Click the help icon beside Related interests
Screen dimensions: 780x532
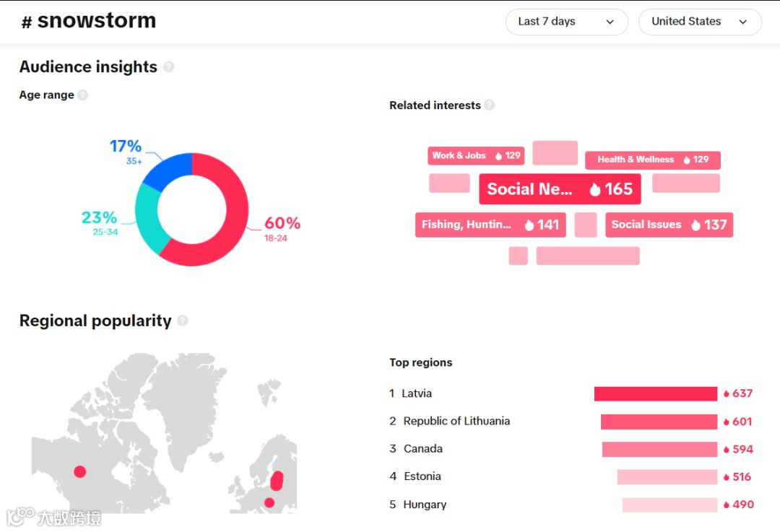pyautogui.click(x=490, y=105)
